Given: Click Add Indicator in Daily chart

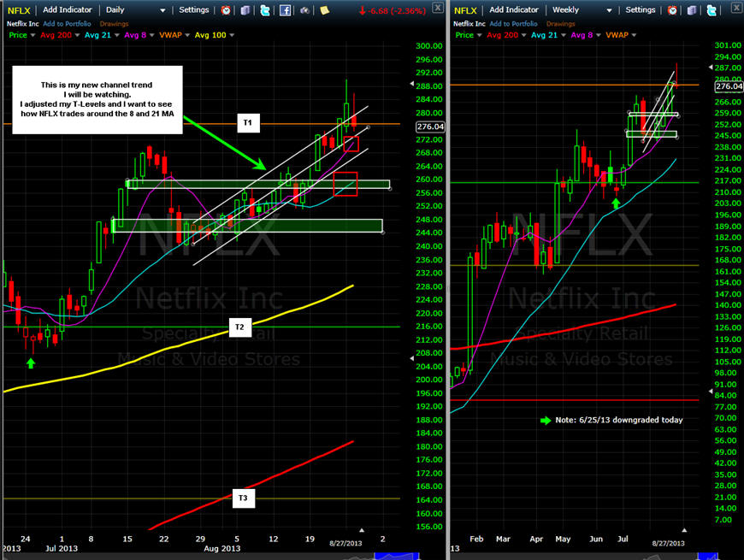Looking at the screenshot, I should (68, 10).
